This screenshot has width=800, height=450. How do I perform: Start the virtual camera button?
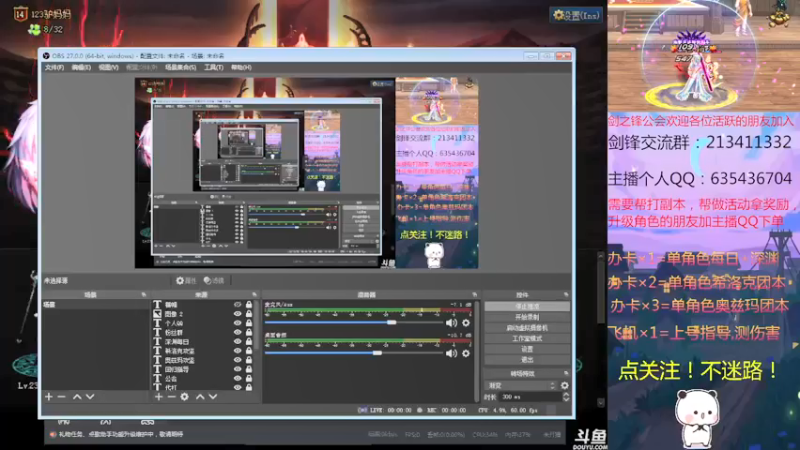[527, 328]
